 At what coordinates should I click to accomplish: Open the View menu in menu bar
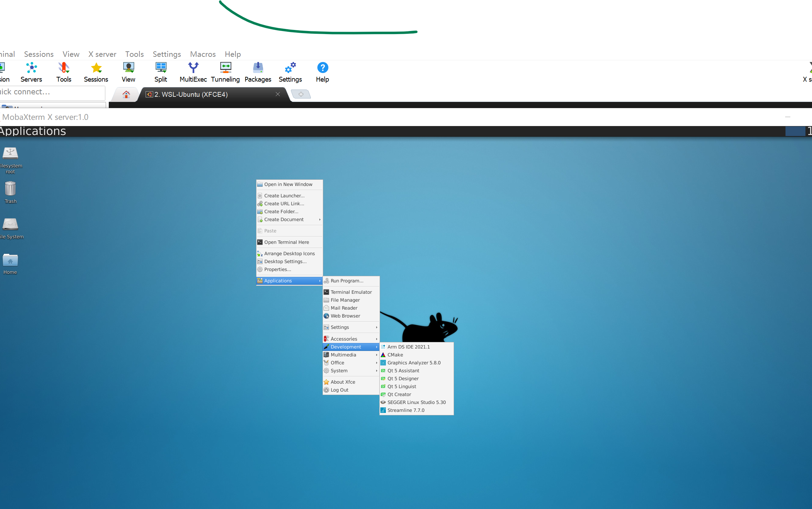pos(71,54)
